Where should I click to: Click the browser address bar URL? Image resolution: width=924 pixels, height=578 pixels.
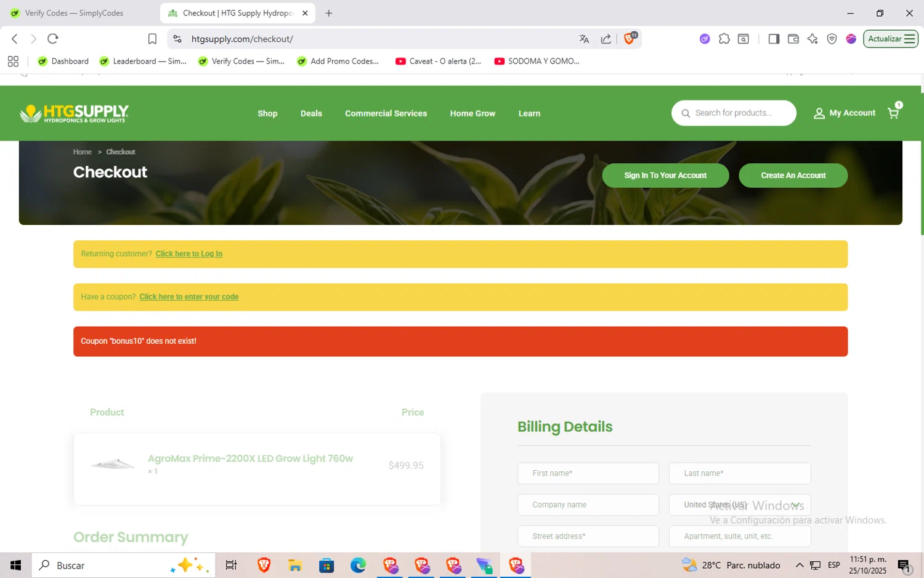click(x=242, y=39)
